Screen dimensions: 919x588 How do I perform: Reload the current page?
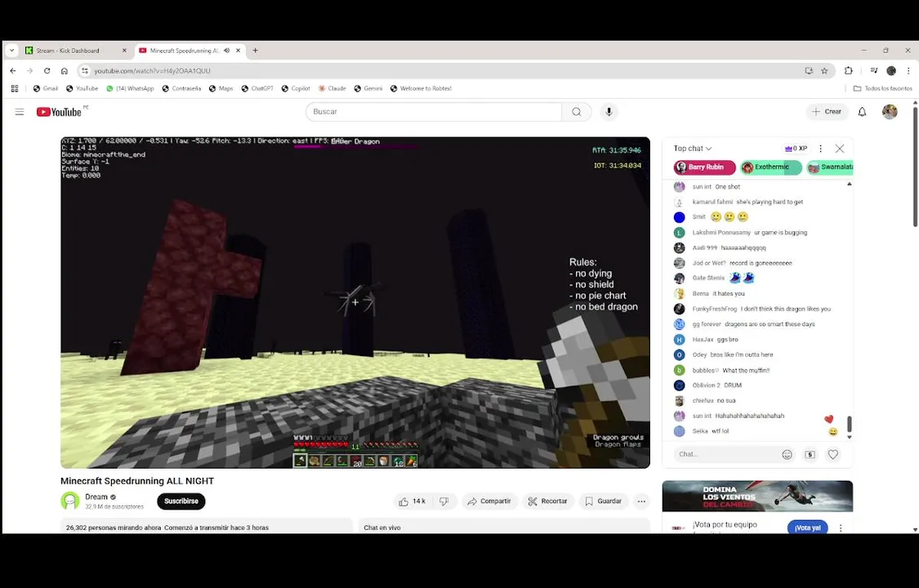pos(47,71)
